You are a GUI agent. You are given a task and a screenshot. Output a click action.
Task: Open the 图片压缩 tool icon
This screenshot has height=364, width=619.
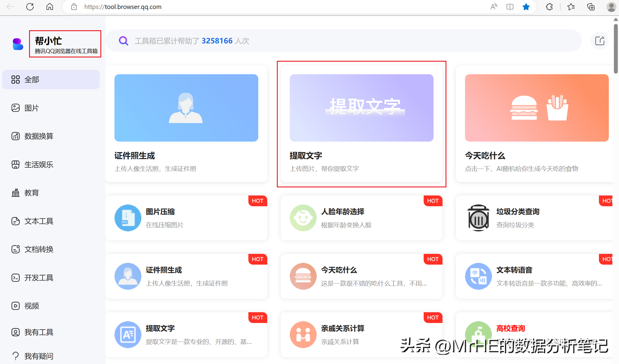(128, 218)
